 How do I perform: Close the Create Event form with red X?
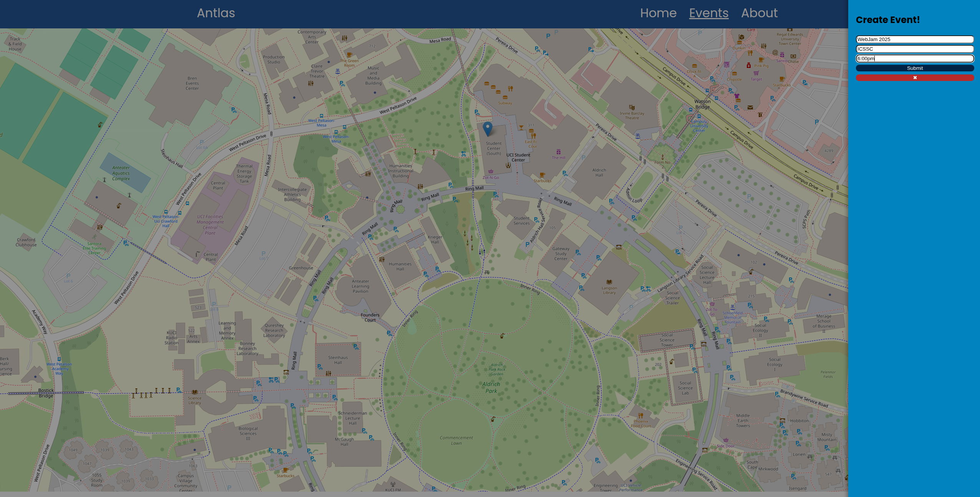coord(915,78)
